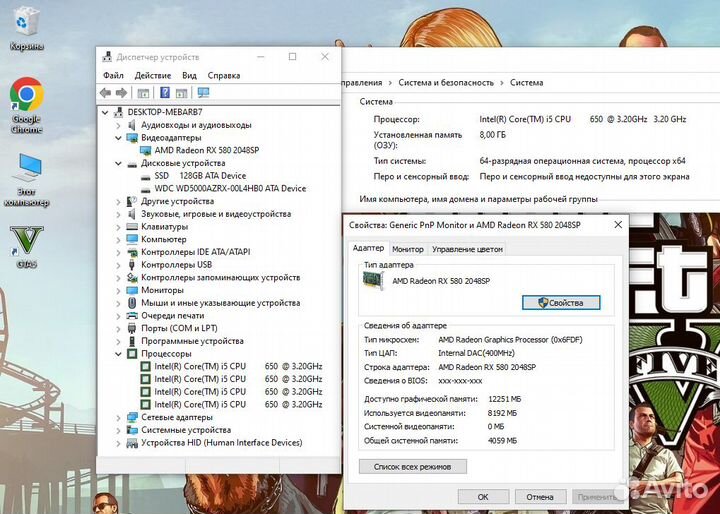Click Система и безопасность breadcrumb link

(446, 83)
